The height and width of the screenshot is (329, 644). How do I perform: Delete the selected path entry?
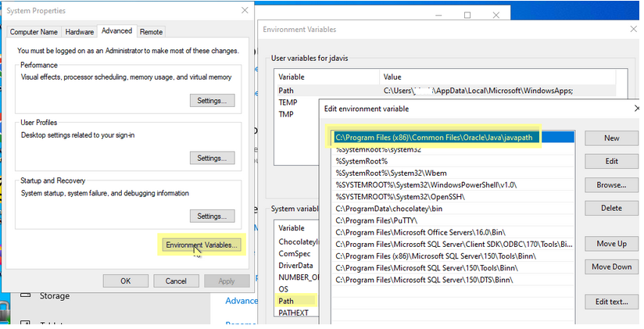click(611, 209)
